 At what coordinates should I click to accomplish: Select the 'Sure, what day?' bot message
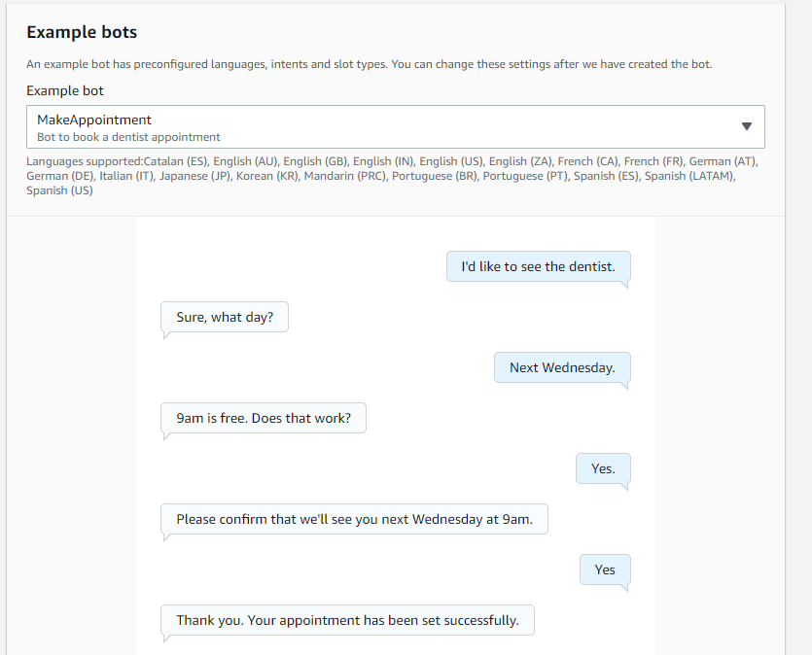(225, 317)
